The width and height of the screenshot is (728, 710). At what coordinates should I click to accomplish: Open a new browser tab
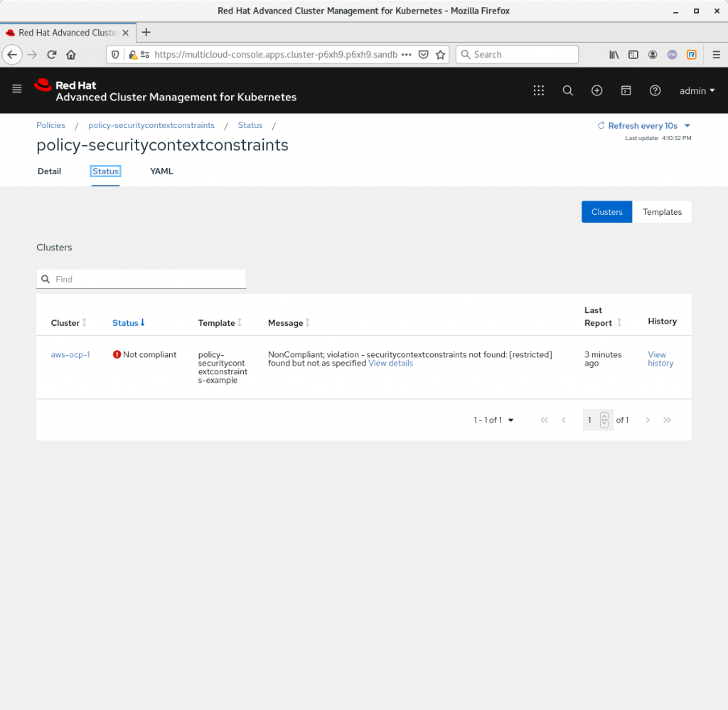coord(146,33)
